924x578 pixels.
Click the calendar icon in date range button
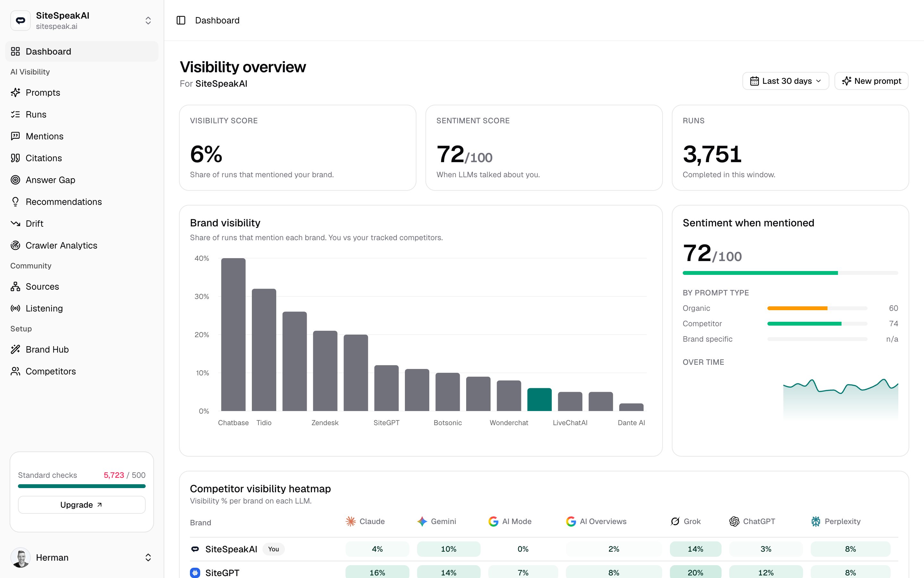pyautogui.click(x=754, y=81)
